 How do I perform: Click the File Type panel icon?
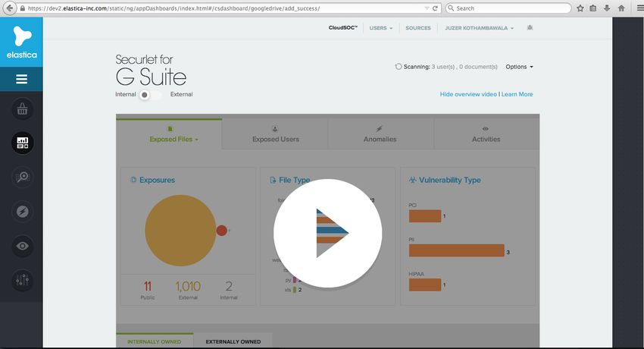[x=273, y=180]
